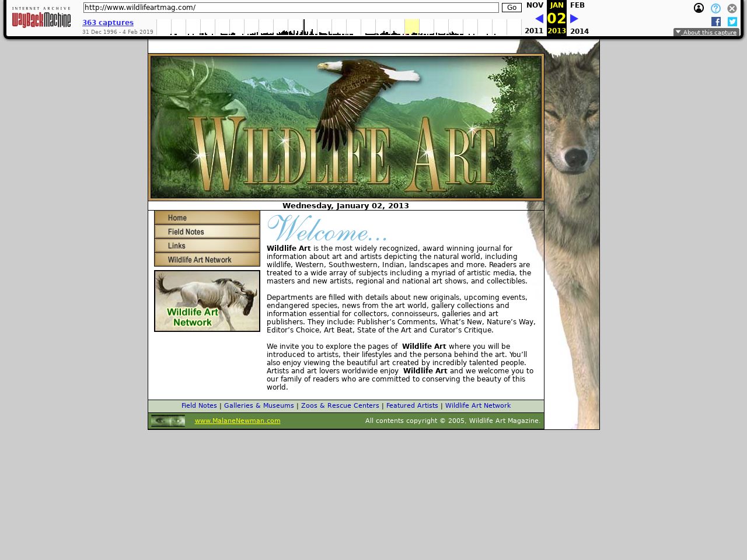Click the highlighted year in capture timeline
747x560 pixels.
coord(412,27)
